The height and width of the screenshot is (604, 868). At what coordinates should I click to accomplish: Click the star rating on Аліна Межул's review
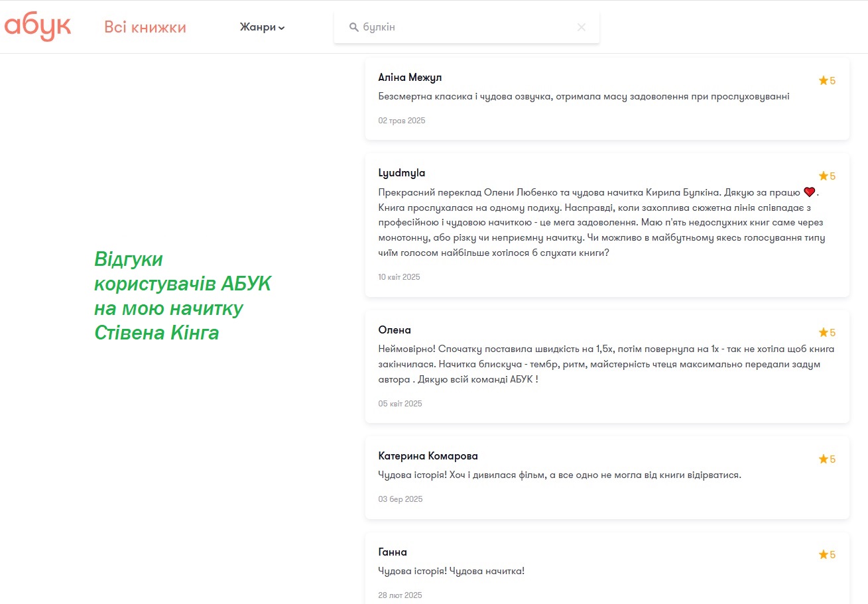[827, 80]
